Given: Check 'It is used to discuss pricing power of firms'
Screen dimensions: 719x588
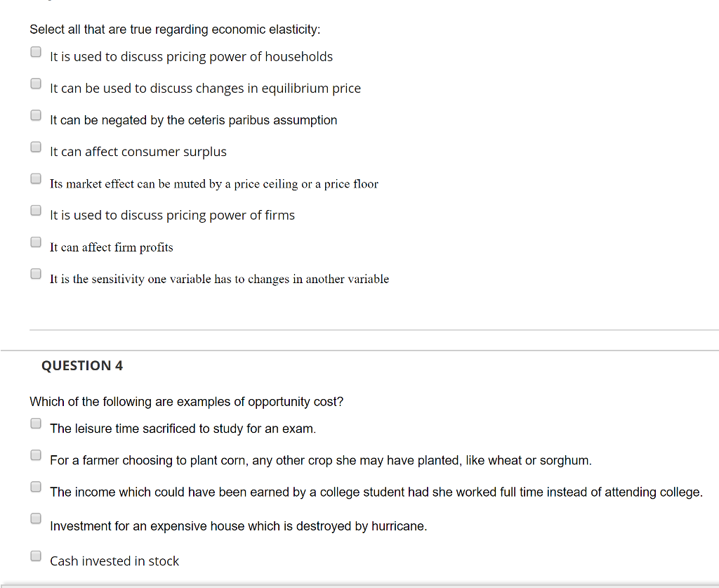Looking at the screenshot, I should tap(35, 210).
